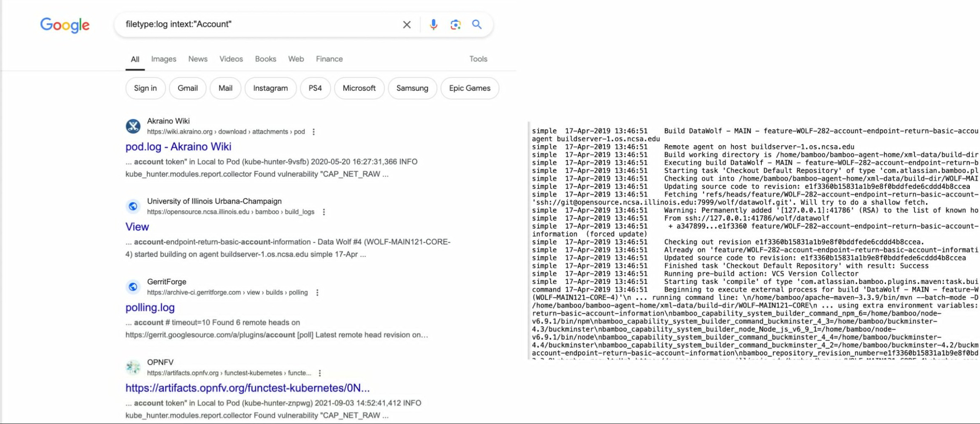Select the PS4 suggestion chip
Image resolution: width=980 pixels, height=424 pixels.
coord(315,88)
